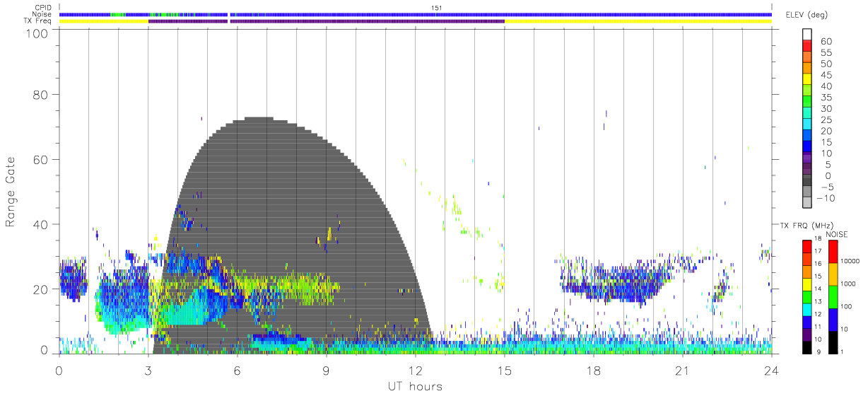Click the '45' label on the ELEV colorbar
Screen dimensions: 868x401
(x=825, y=75)
